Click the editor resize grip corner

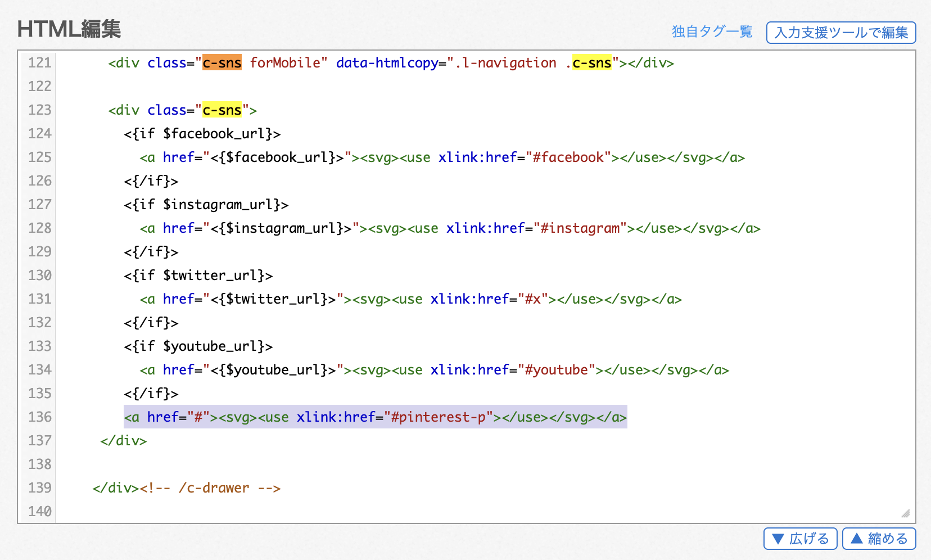pos(905,513)
